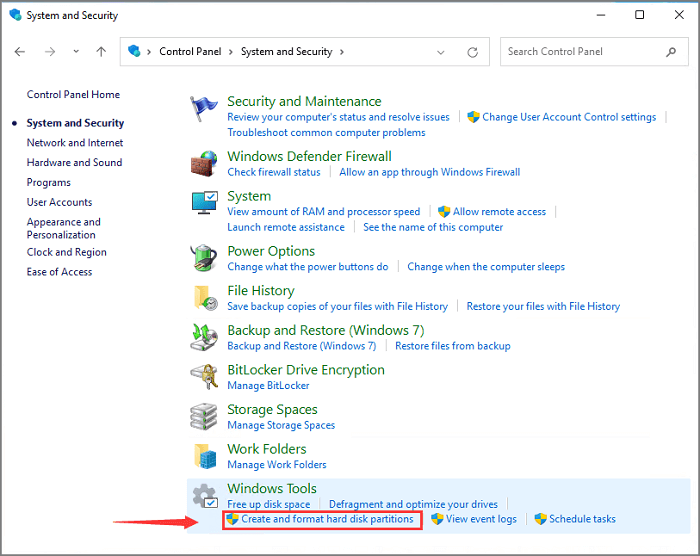
Task: Select the Power Options battery icon
Action: 204,258
